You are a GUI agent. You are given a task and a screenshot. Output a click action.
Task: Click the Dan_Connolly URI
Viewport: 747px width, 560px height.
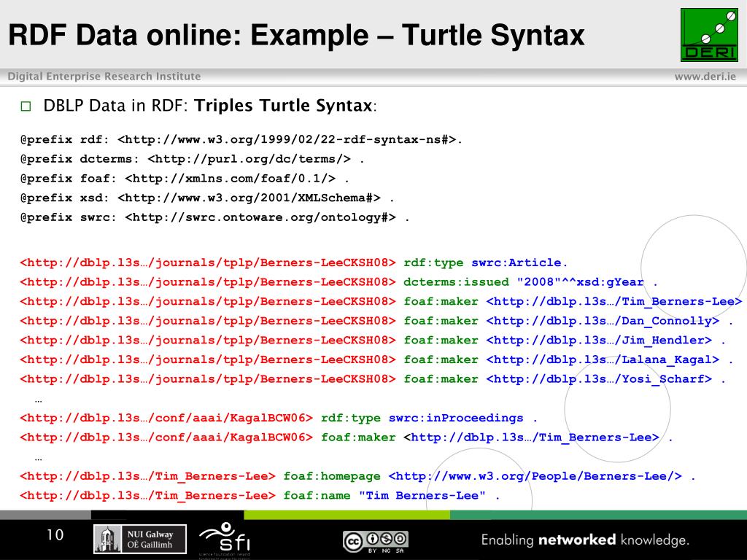603,322
